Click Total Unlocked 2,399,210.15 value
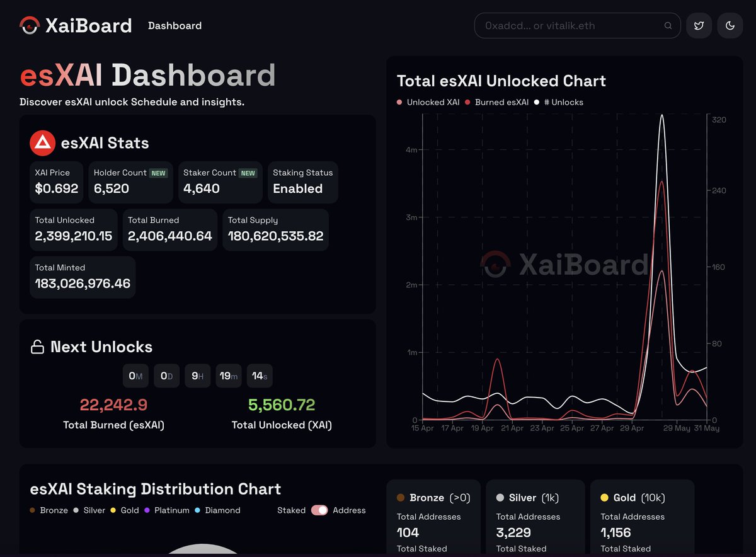Viewport: 756px width, 557px height. 74,236
